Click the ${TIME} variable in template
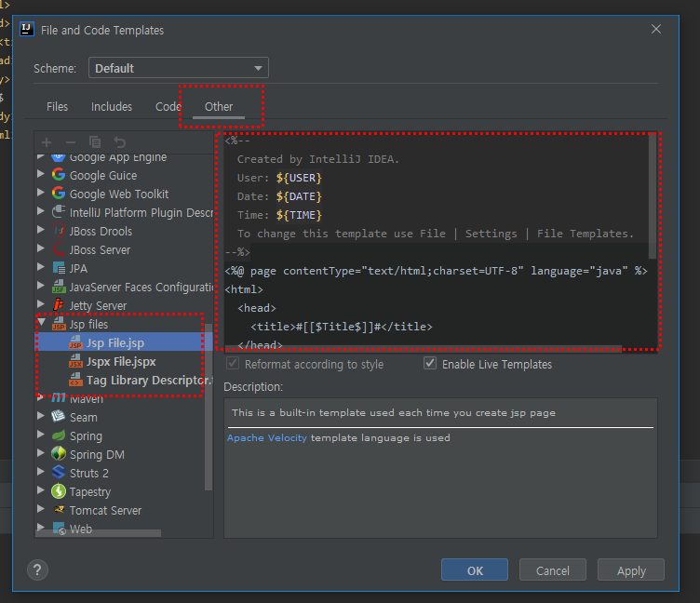Screen dimensions: 700x603 point(299,215)
